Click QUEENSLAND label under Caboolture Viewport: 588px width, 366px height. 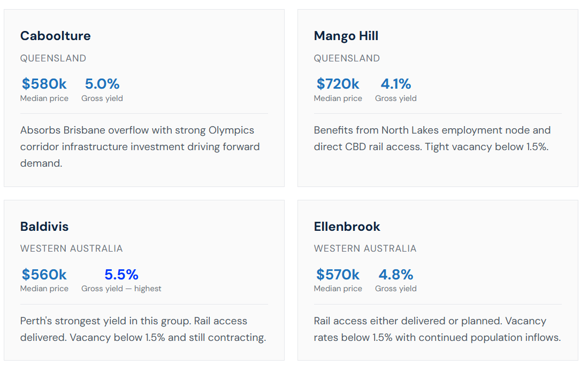coord(53,58)
